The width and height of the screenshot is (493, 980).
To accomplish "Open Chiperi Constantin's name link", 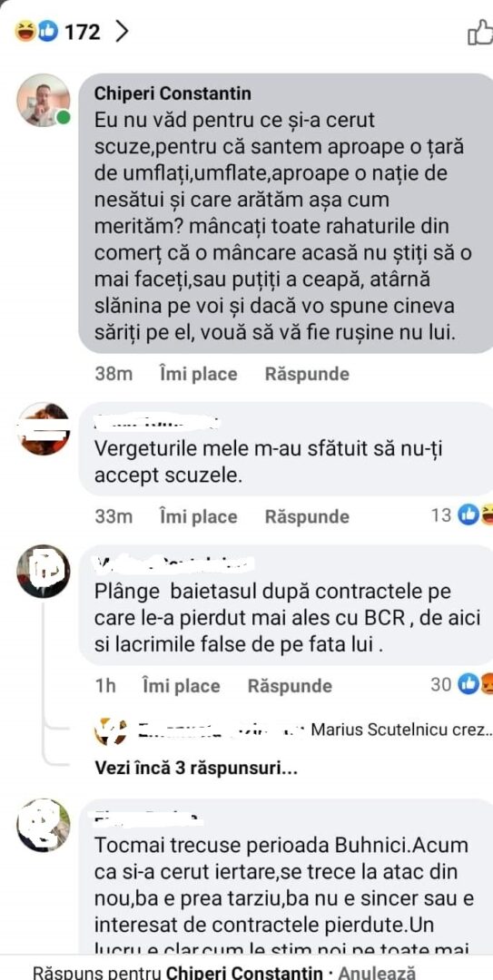I will point(173,93).
